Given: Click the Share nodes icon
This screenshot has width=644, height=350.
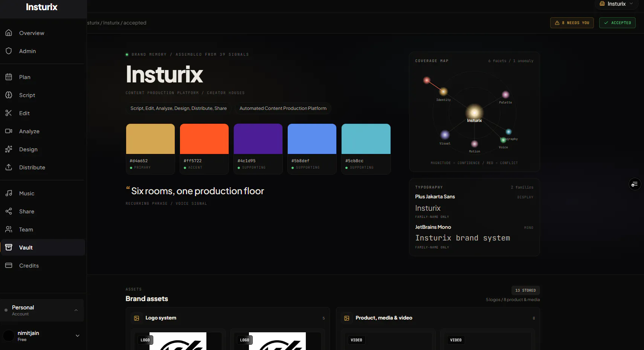Looking at the screenshot, I should tap(9, 211).
